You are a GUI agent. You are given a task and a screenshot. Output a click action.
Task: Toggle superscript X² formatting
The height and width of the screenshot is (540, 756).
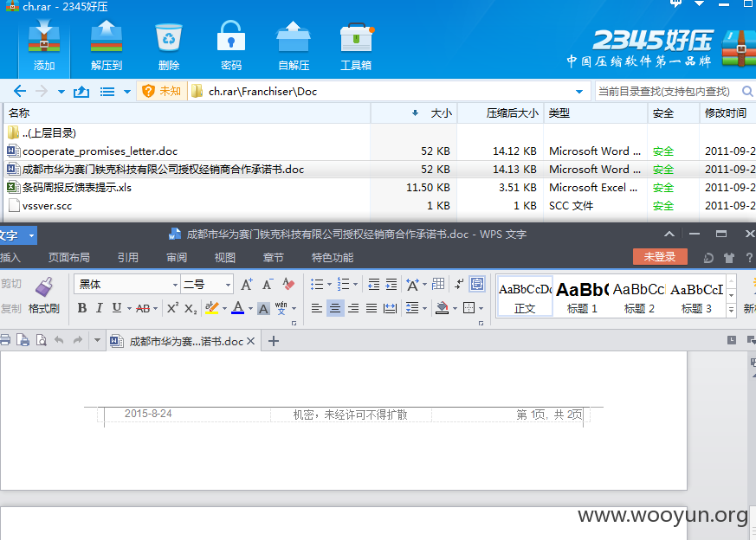tap(172, 308)
